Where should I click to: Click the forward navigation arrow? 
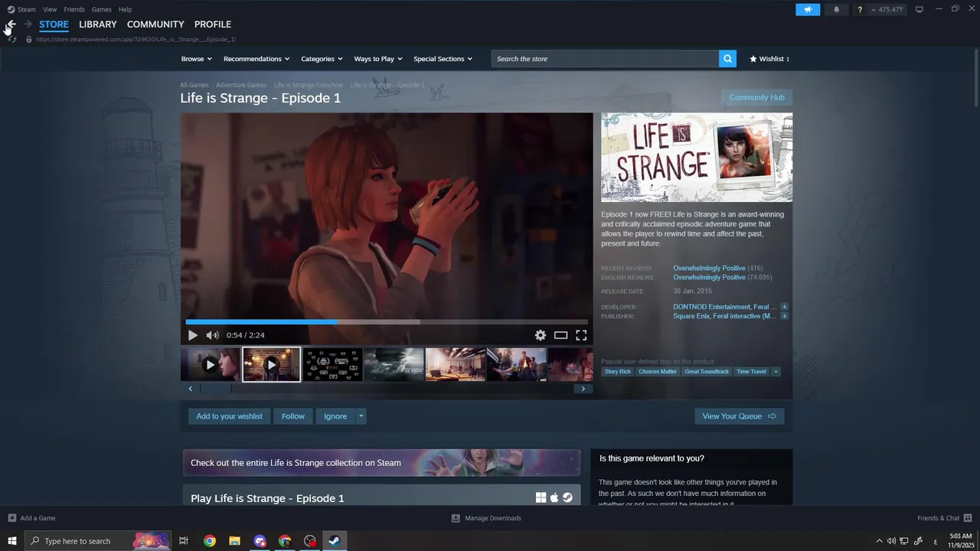point(28,24)
